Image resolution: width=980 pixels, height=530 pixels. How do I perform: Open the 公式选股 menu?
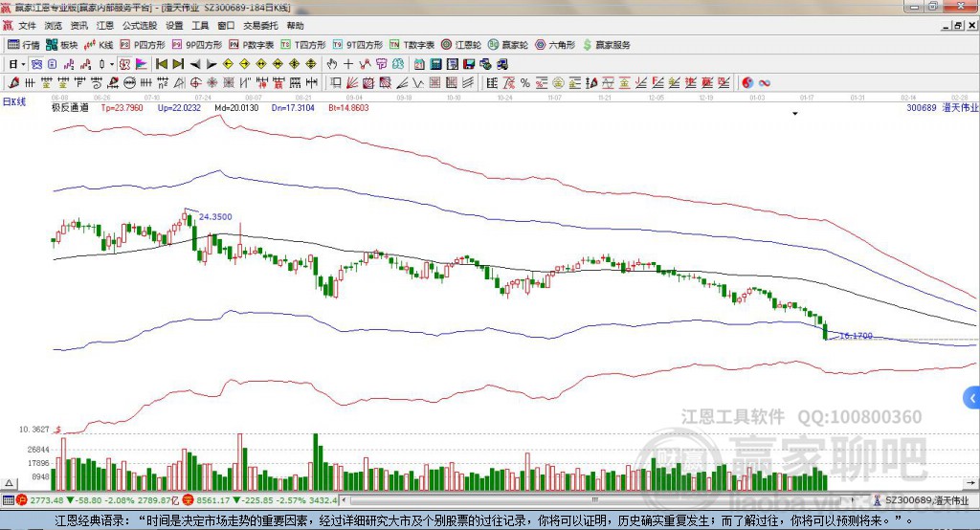[x=140, y=26]
